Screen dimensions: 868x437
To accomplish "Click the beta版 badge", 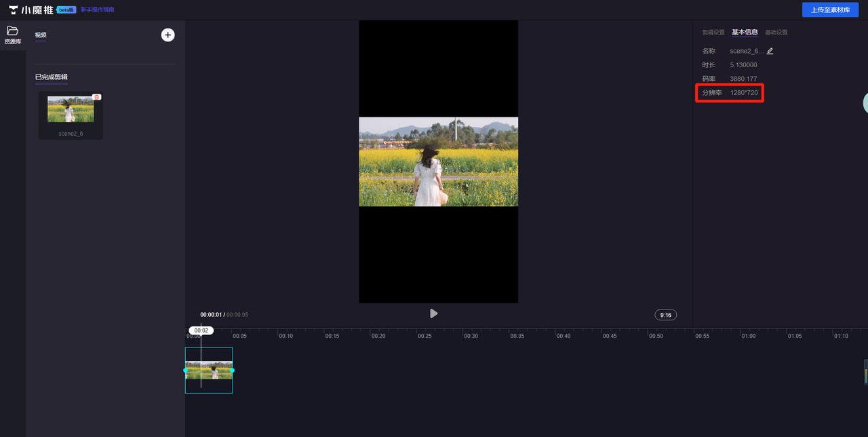I will click(66, 10).
